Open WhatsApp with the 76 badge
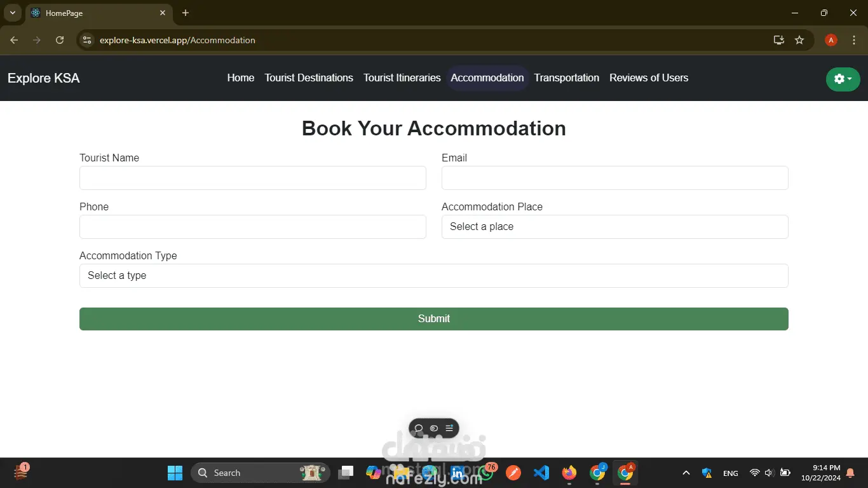Viewport: 868px width, 488px height. (487, 472)
